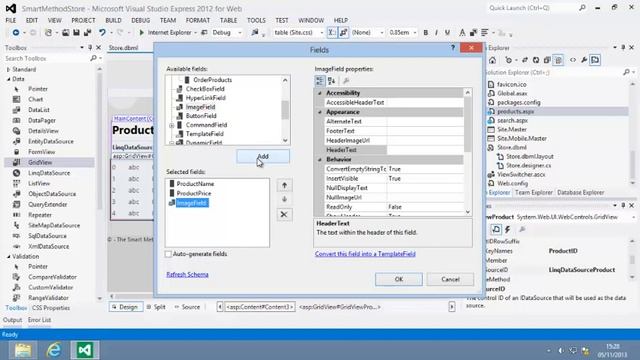Select Chart control in Toolbox
640x360 pixels.
pos(36,99)
